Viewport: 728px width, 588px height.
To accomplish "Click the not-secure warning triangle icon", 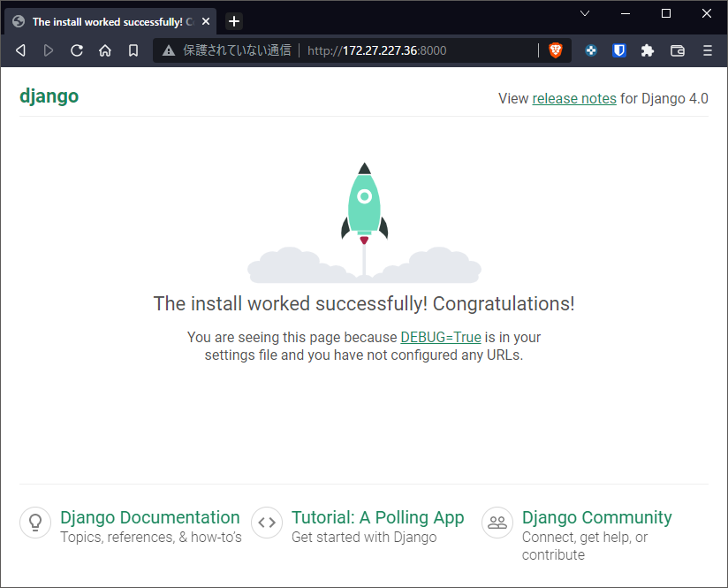I will click(x=169, y=50).
